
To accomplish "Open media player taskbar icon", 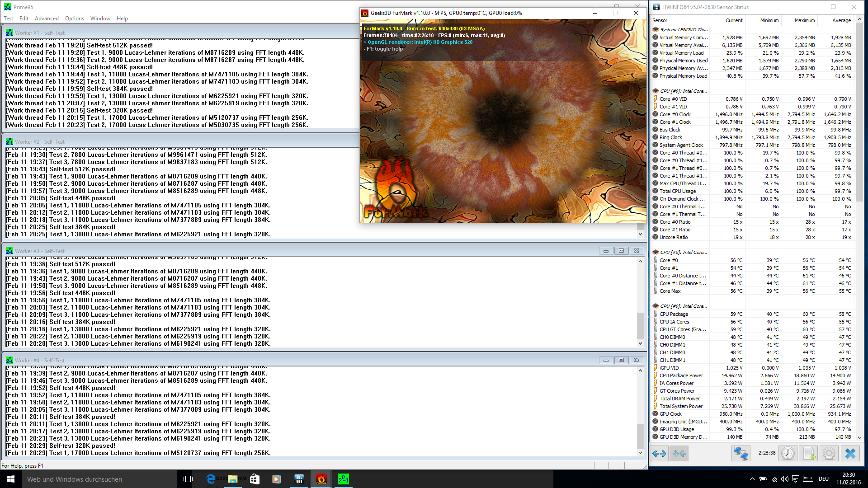I will tap(277, 479).
